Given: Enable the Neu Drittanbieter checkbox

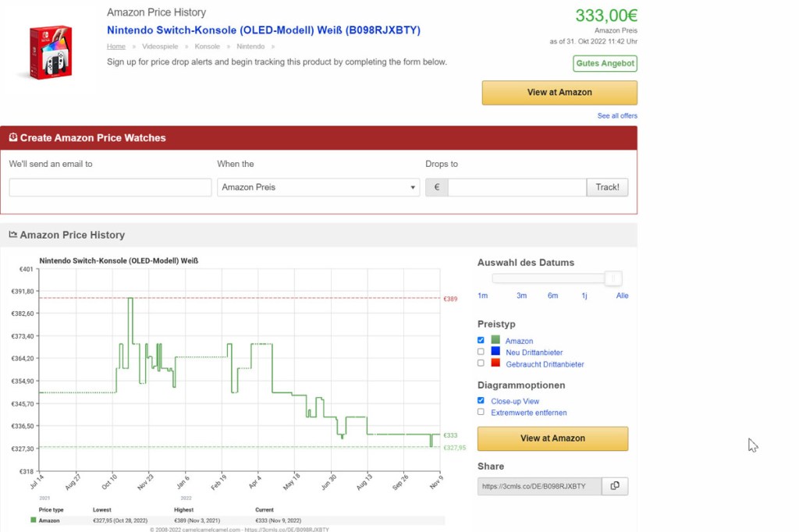Looking at the screenshot, I should click(x=481, y=352).
